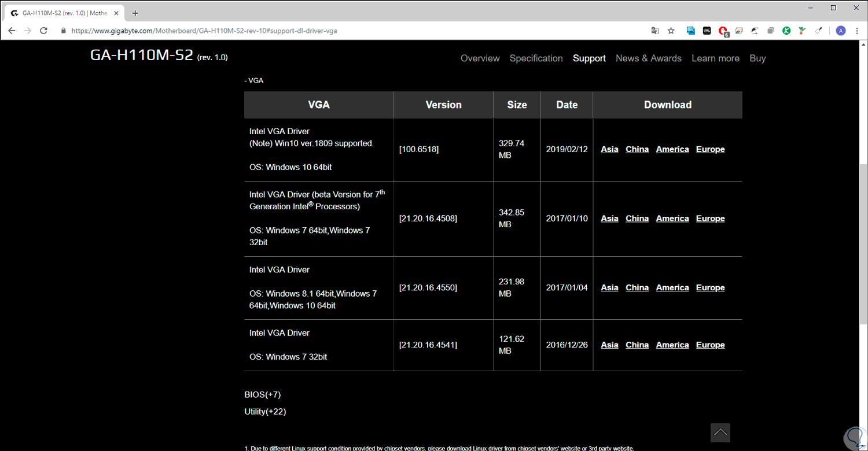Download version 100.6518 driver from Europe
This screenshot has height=451, width=868.
coord(711,149)
